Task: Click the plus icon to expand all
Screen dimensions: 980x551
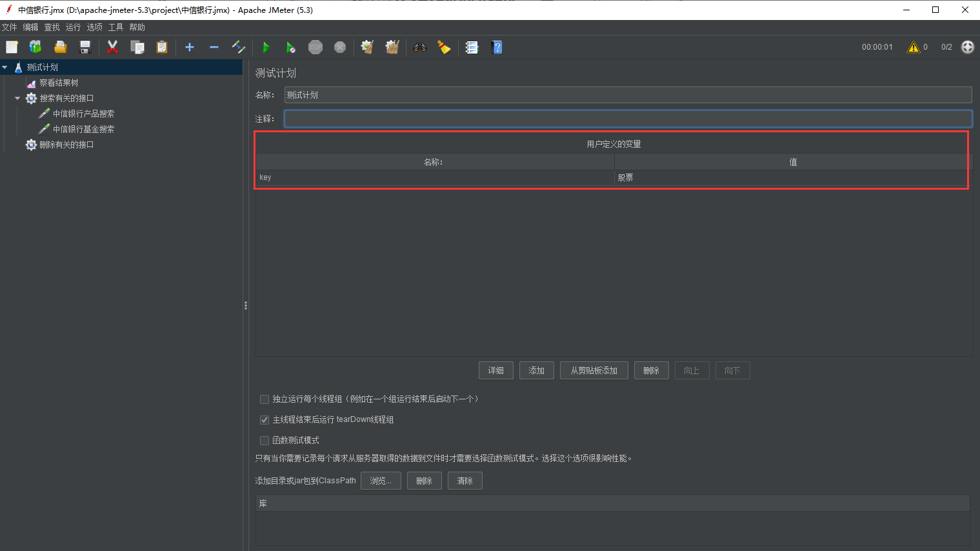Action: 190,47
